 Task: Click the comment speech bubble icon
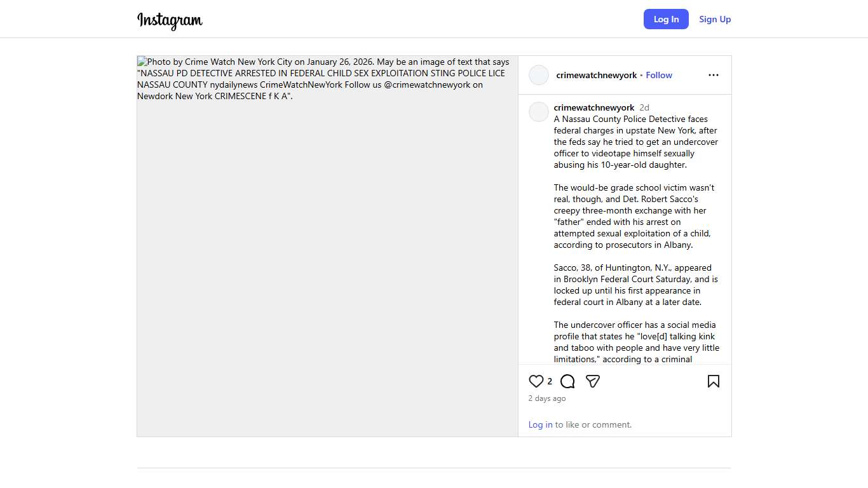567,381
